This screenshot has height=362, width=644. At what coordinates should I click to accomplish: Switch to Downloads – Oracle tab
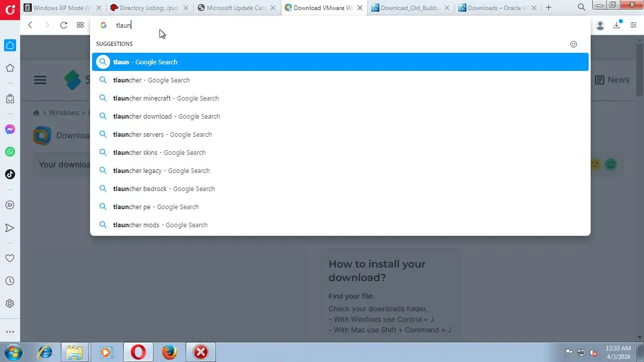pos(498,8)
